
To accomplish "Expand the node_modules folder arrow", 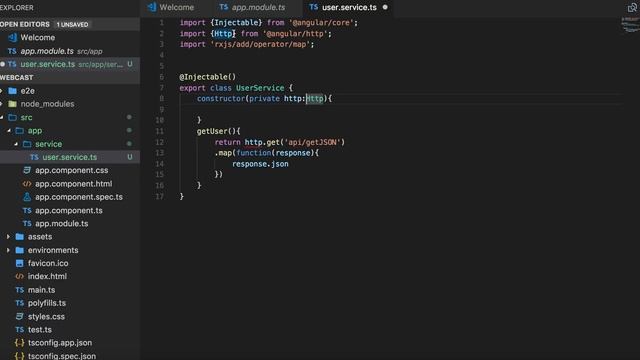I will 2,104.
